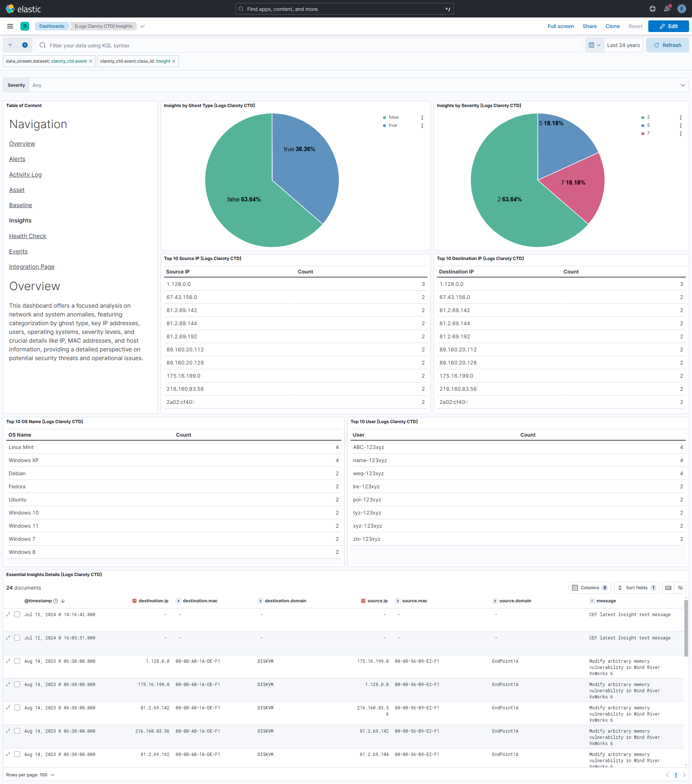Open panel options for Insights by Severity legend

tap(681, 117)
